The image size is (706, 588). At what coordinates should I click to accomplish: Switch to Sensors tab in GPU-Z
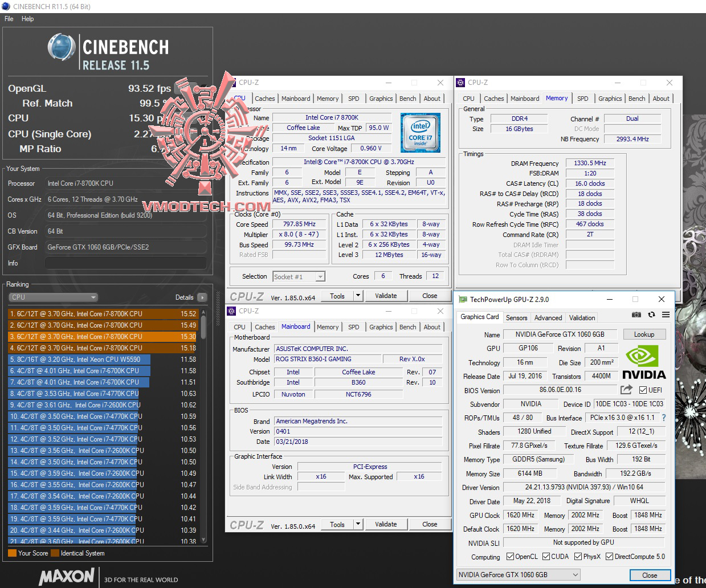coord(516,318)
